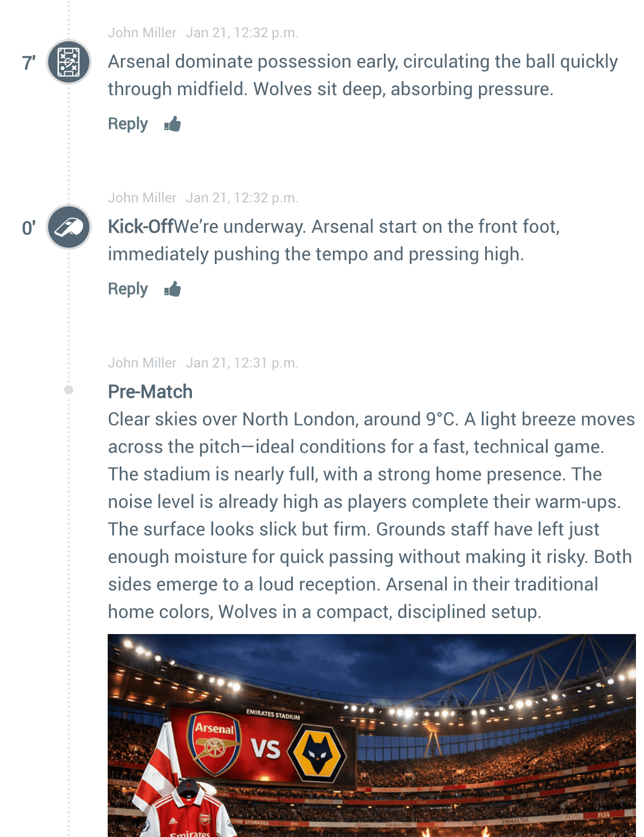This screenshot has height=837, width=644.
Task: Click the Pre-Match timeline dot marker
Action: [x=69, y=390]
